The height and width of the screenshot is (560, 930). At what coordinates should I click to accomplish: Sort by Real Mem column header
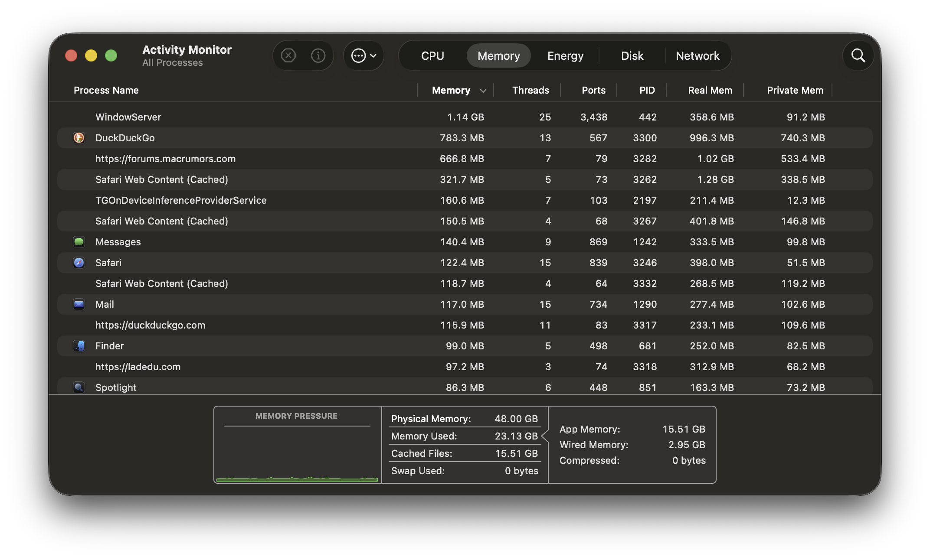pos(710,90)
